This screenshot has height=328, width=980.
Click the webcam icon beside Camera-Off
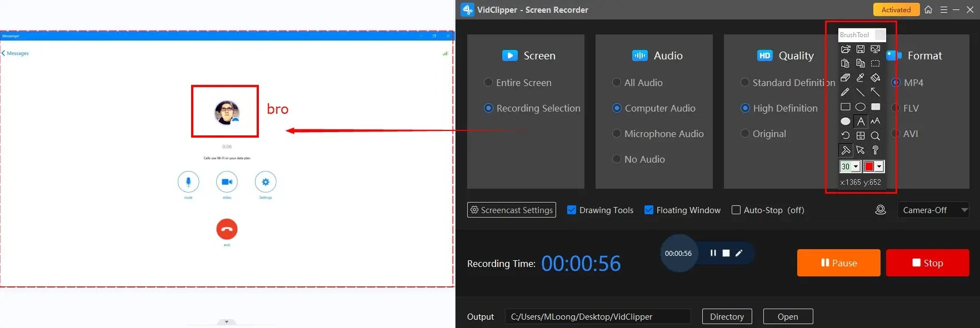(x=881, y=210)
